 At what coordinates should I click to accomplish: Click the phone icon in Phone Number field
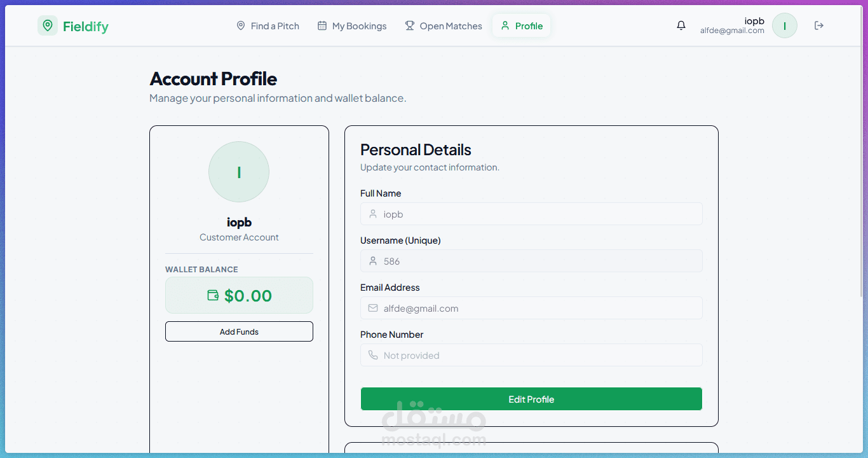(x=373, y=355)
